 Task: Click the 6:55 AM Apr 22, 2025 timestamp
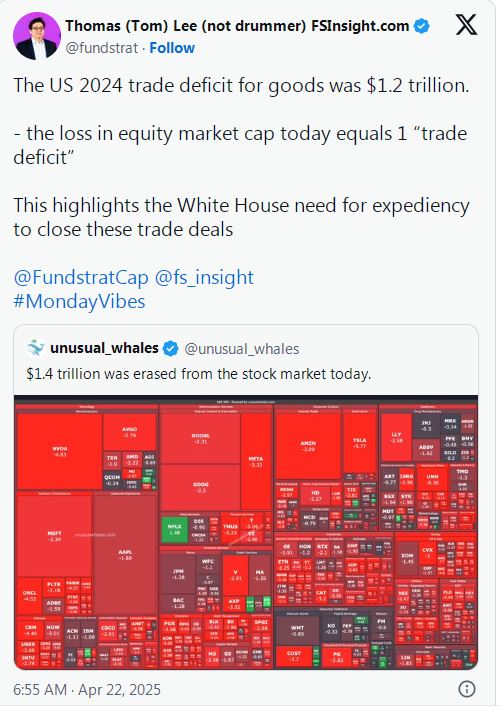(87, 690)
